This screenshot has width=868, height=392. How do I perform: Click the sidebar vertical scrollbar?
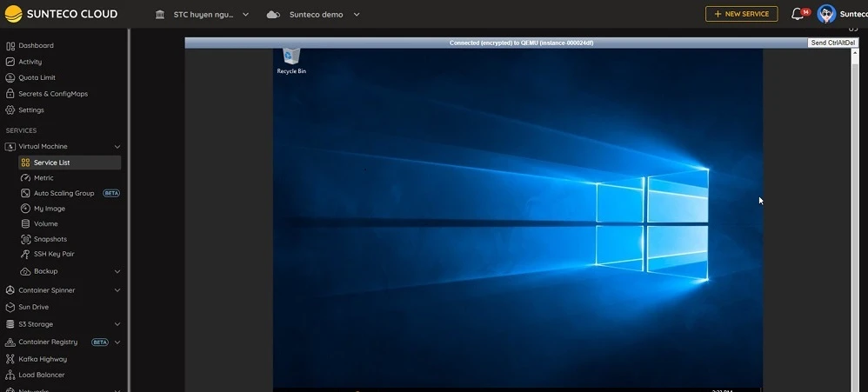point(129,210)
